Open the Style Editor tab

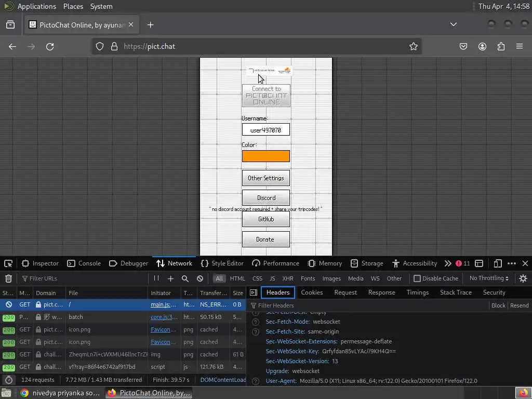[x=222, y=263]
